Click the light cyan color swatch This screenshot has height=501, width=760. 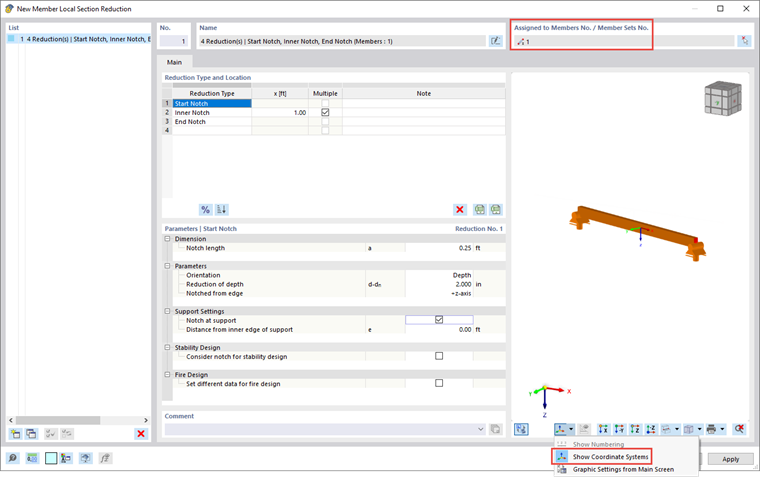pyautogui.click(x=51, y=458)
